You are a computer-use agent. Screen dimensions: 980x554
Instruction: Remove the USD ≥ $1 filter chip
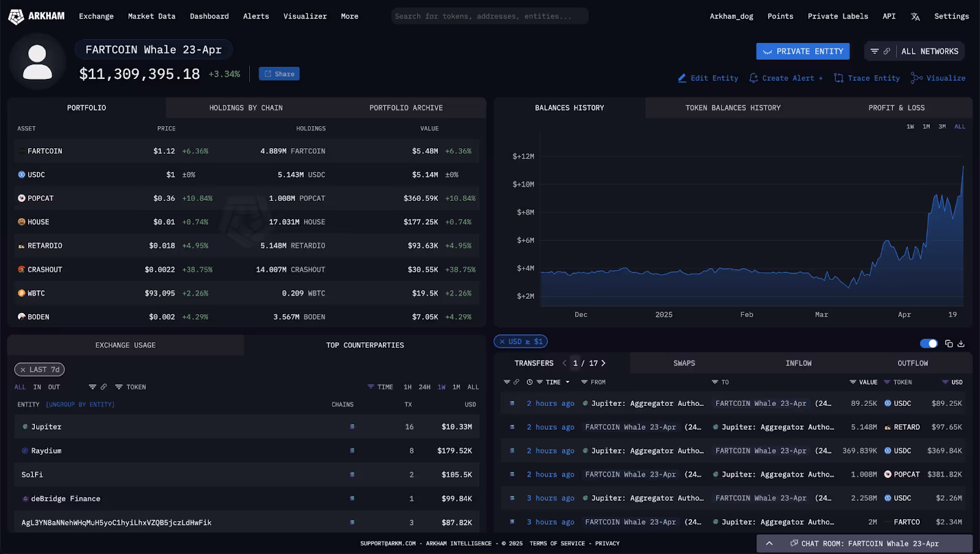click(502, 342)
